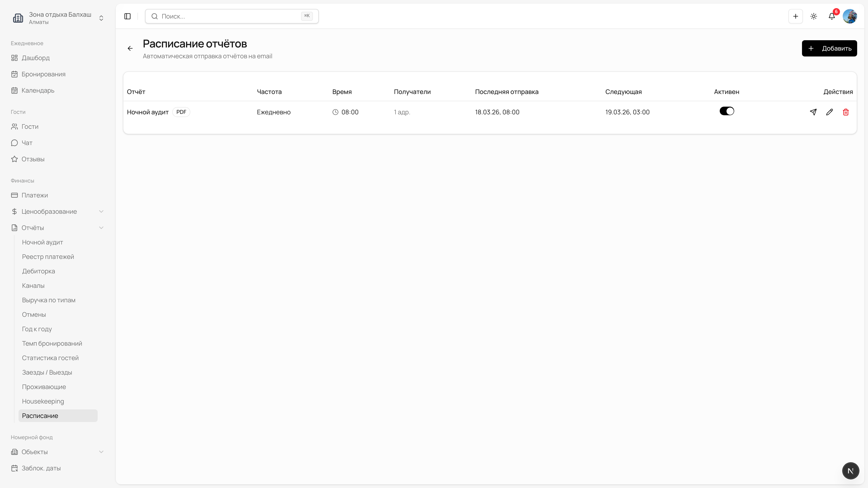This screenshot has width=868, height=488.
Task: Switch theme with the sun icon
Action: coord(814,16)
